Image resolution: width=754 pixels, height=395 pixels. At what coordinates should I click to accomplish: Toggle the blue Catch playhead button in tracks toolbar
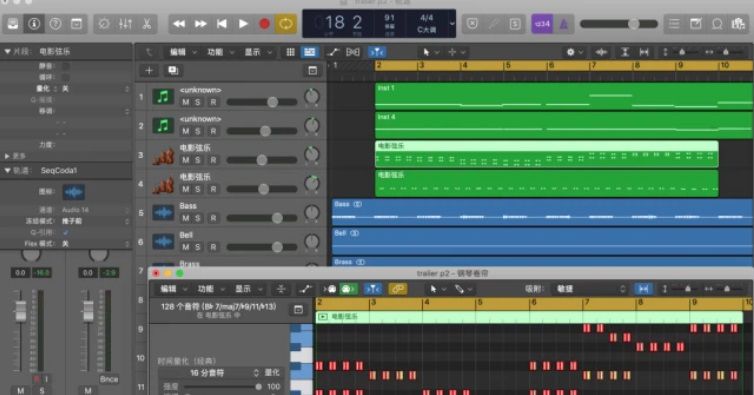pos(377,52)
